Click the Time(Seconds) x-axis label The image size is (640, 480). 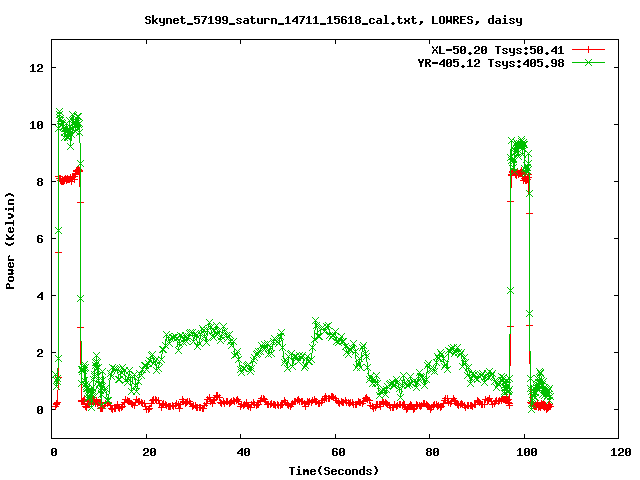[x=334, y=471]
